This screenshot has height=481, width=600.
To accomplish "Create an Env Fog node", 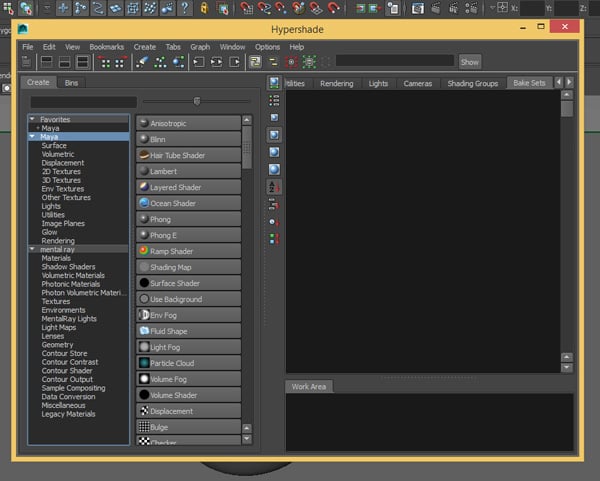I will pos(188,315).
